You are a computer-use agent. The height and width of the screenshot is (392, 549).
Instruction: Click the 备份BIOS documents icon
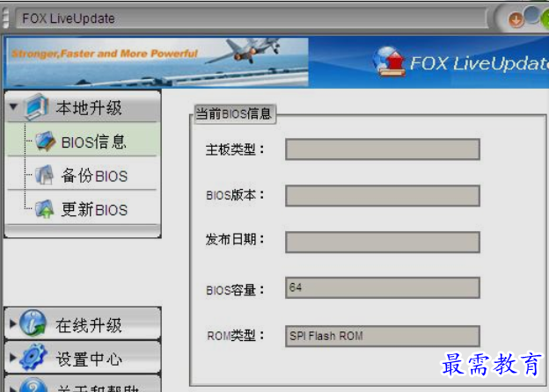click(x=45, y=174)
